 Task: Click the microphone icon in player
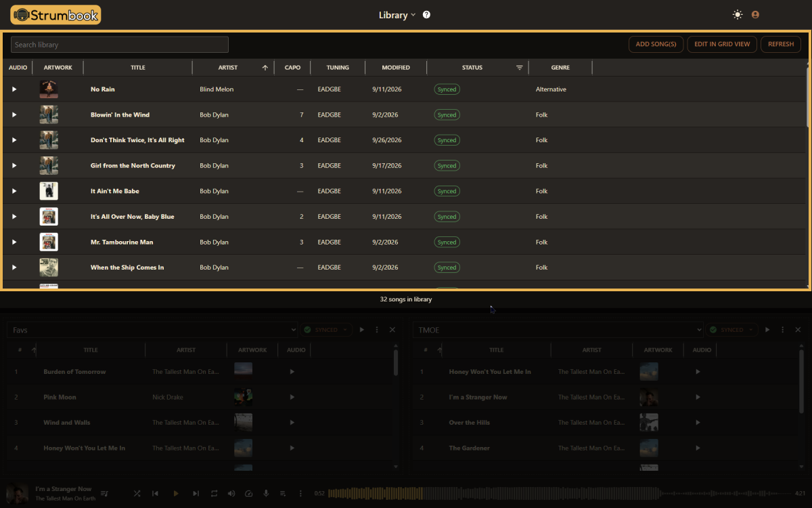tap(266, 494)
